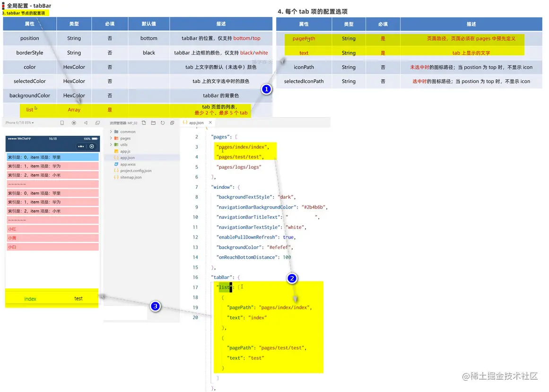549x392 pixels.
Task: Click the mini program close target icon
Action: (x=92, y=147)
